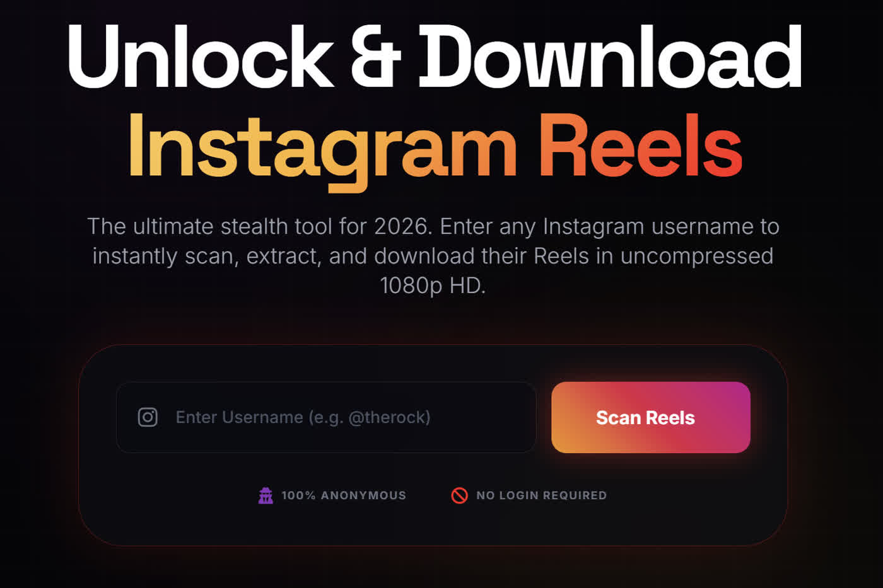Click the Scan Reels button

651,417
